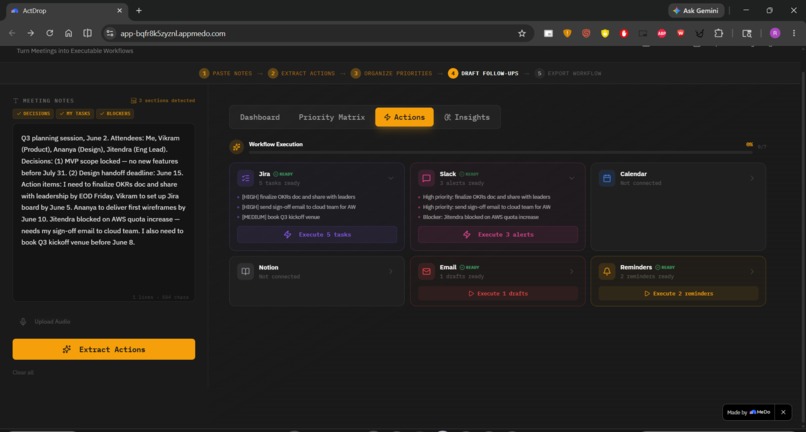806x432 pixels.
Task: Click the Upload Audio button
Action: coord(45,321)
